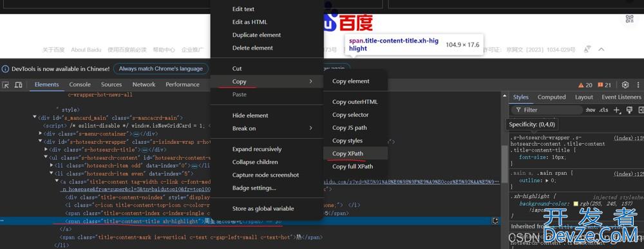This screenshot has height=249, width=644.
Task: Click the warning count 20 indicator
Action: click(x=585, y=85)
